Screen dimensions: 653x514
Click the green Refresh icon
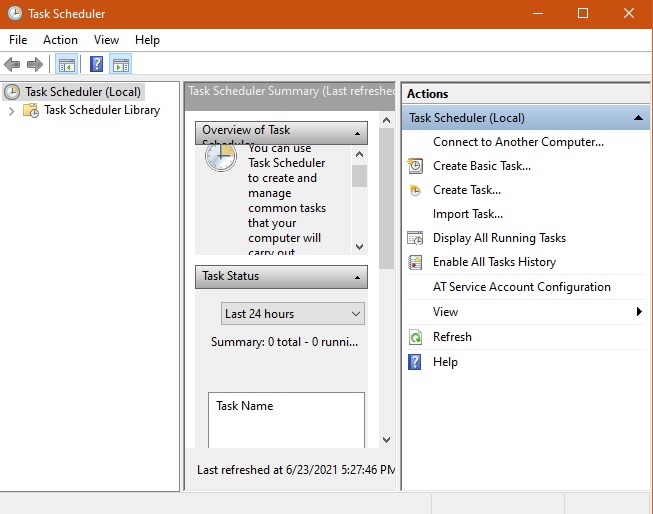(x=415, y=337)
